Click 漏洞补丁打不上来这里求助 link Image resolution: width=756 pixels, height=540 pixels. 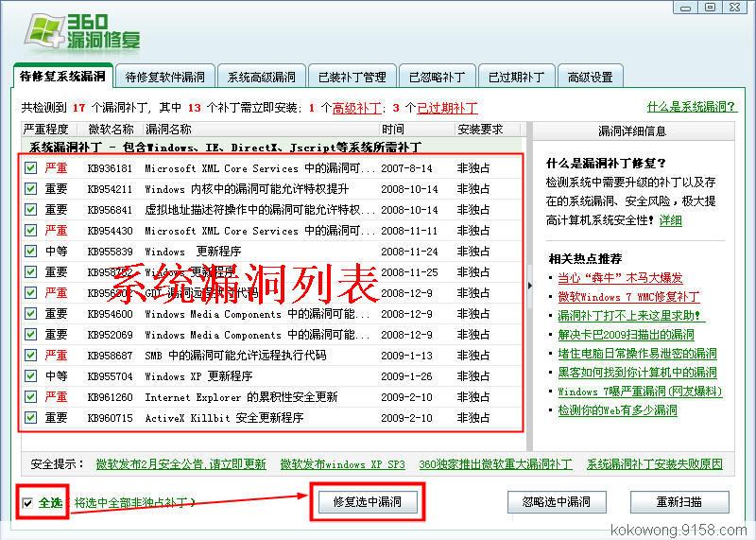point(629,316)
